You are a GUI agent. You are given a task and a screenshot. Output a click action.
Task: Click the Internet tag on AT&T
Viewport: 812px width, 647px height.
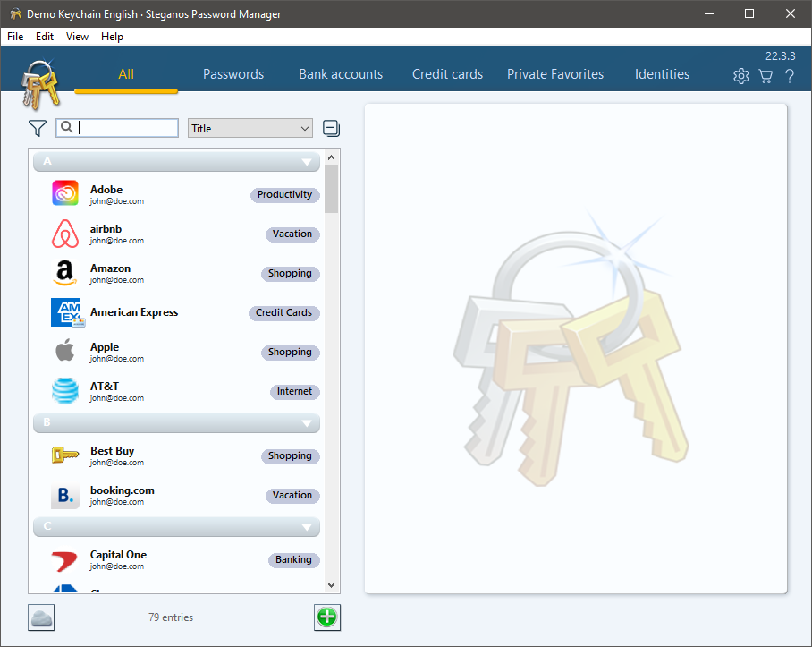pyautogui.click(x=294, y=392)
